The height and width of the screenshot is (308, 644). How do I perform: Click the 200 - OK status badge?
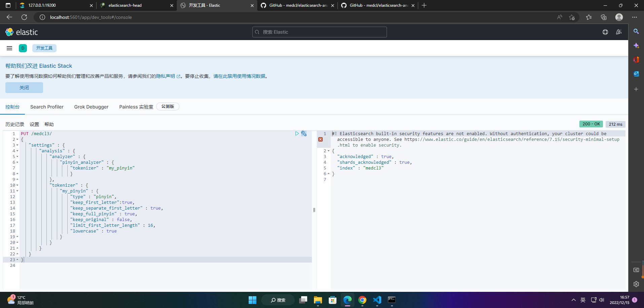(591, 124)
